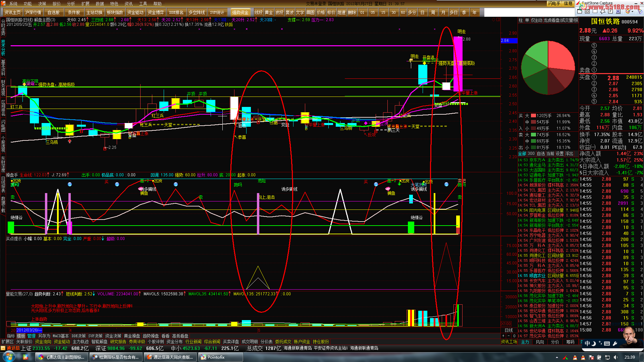
Task: Click the 闪电手 button
Action: (x=554, y=3)
